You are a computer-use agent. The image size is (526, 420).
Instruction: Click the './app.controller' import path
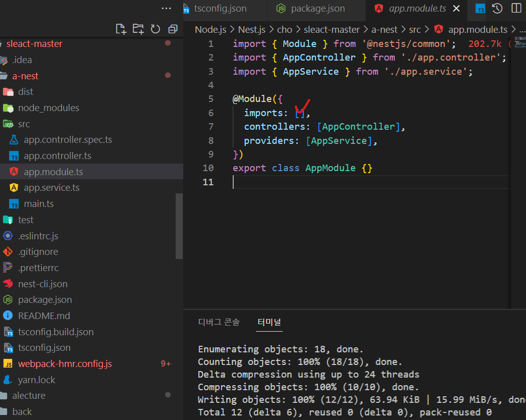pos(451,58)
